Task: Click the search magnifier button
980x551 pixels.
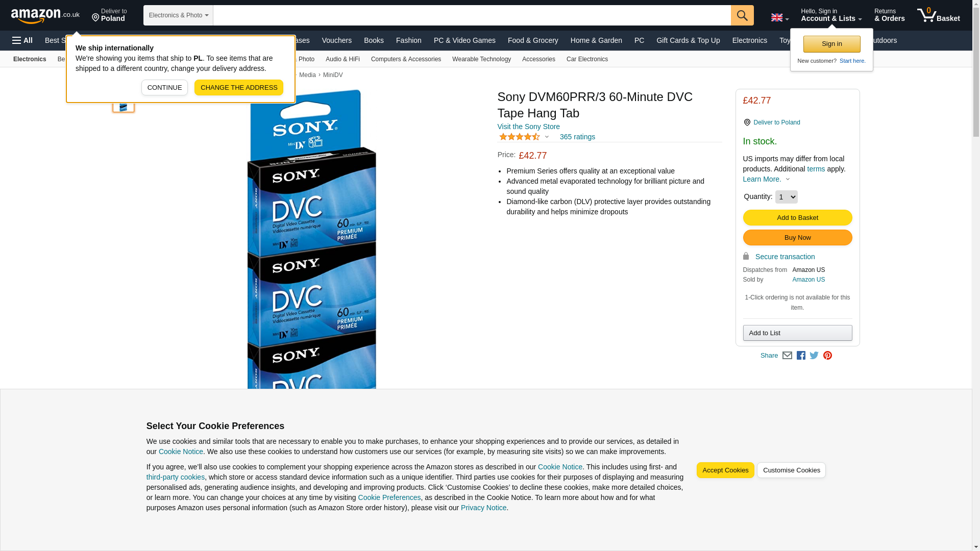Action: [742, 15]
